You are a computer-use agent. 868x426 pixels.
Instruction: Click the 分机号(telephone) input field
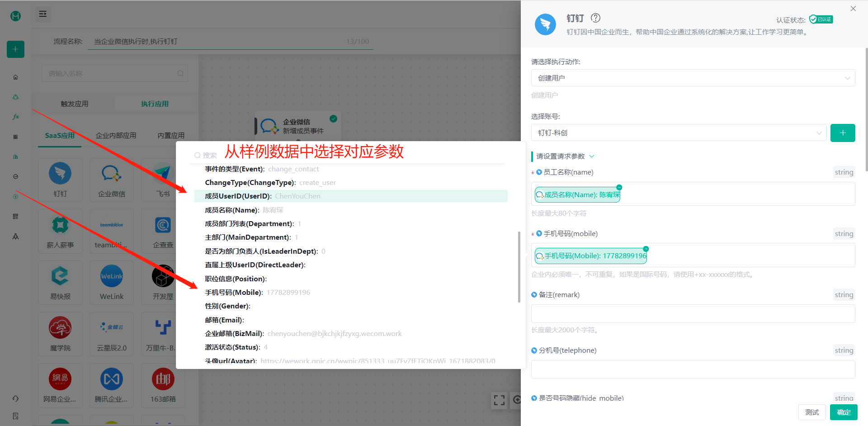coord(693,369)
